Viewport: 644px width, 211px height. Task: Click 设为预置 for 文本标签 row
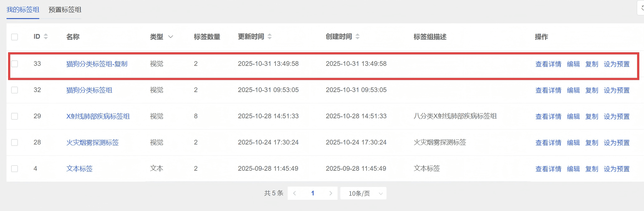(x=616, y=169)
